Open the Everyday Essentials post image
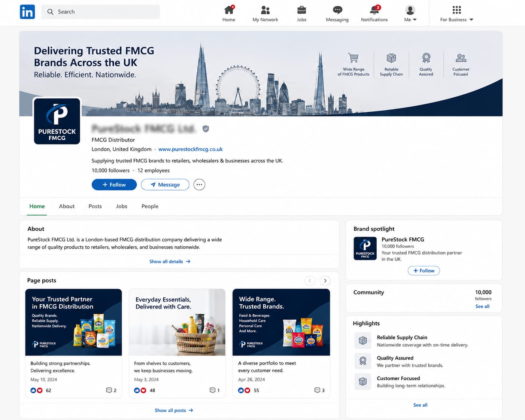The width and height of the screenshot is (525, 420). pos(177,322)
